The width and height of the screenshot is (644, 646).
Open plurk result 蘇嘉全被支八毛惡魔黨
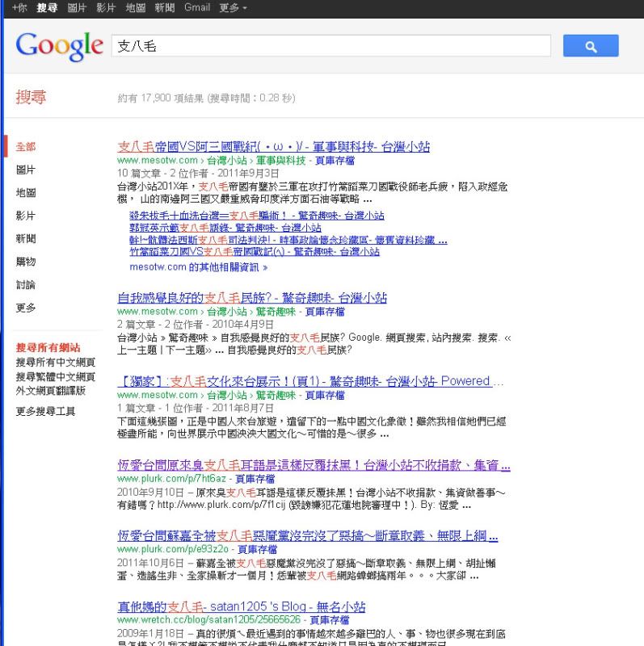[308, 535]
